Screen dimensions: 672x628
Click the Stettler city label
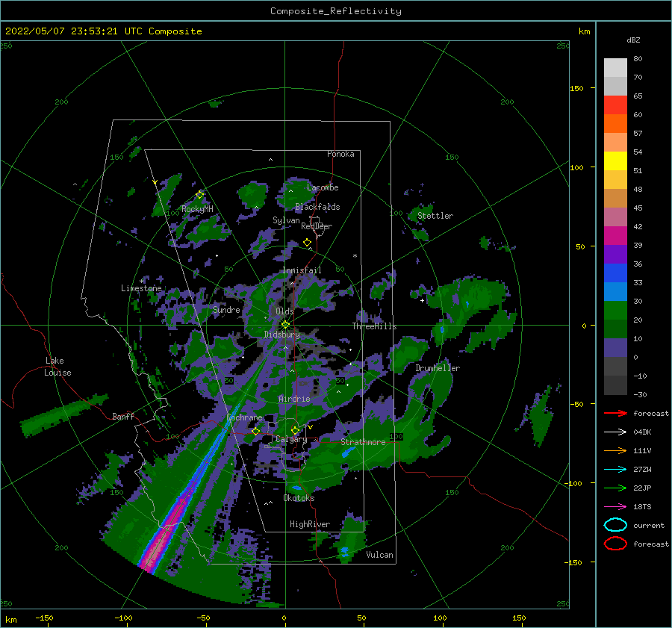435,216
